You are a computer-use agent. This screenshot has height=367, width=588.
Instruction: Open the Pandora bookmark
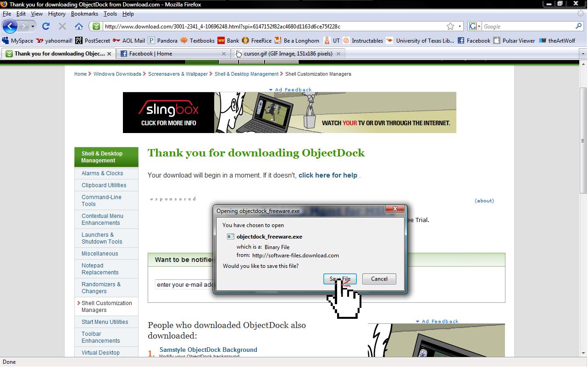click(163, 40)
